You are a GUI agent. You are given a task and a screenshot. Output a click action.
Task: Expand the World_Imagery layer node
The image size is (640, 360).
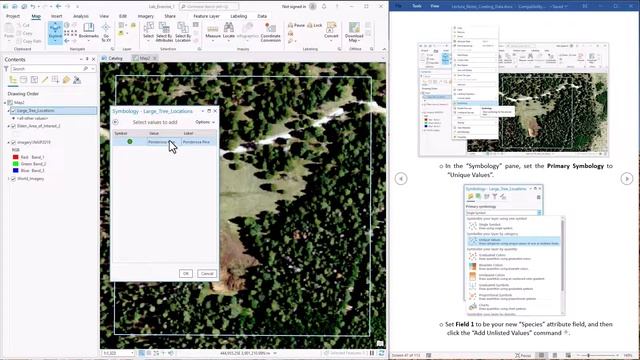pos(9,179)
